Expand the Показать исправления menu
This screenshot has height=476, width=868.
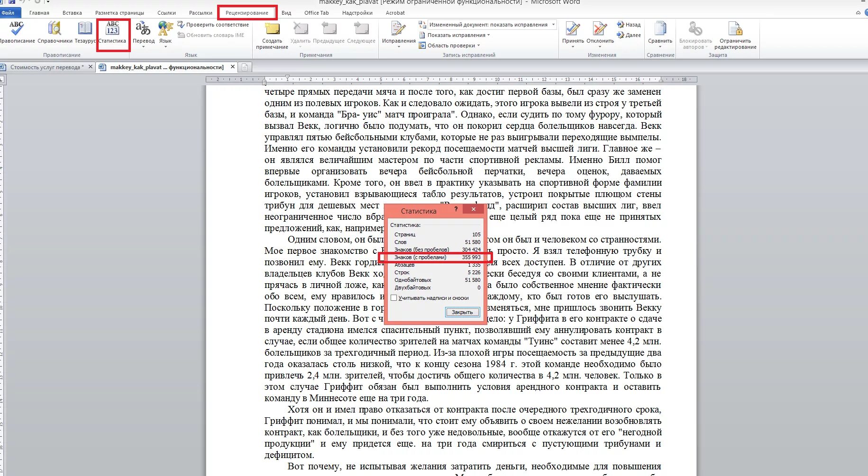click(455, 35)
